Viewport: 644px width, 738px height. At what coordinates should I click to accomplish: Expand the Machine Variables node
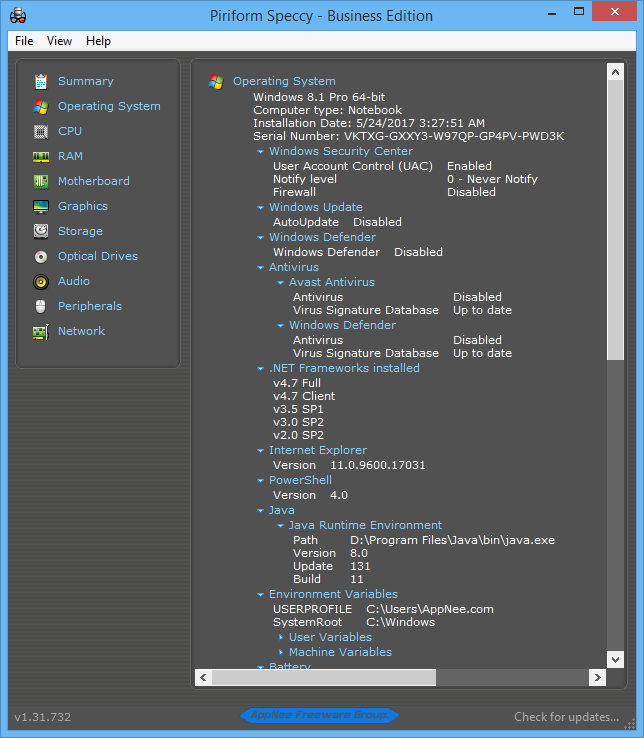(x=281, y=652)
